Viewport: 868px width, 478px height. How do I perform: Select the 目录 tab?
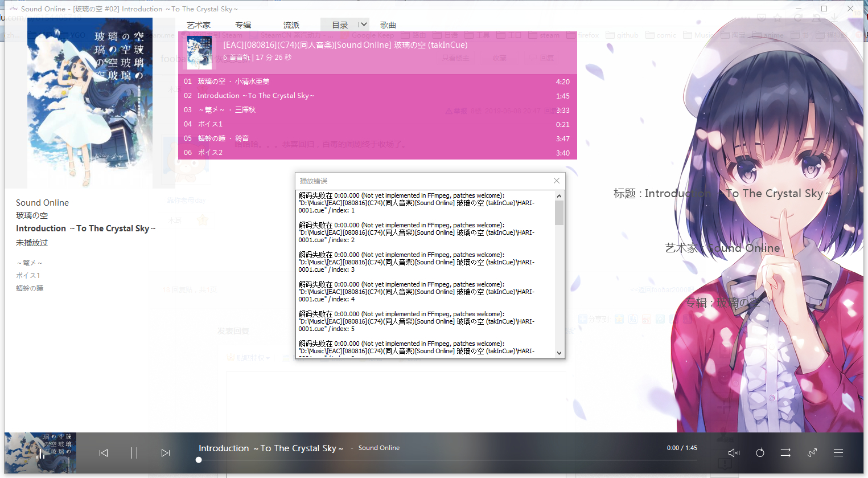tap(340, 25)
